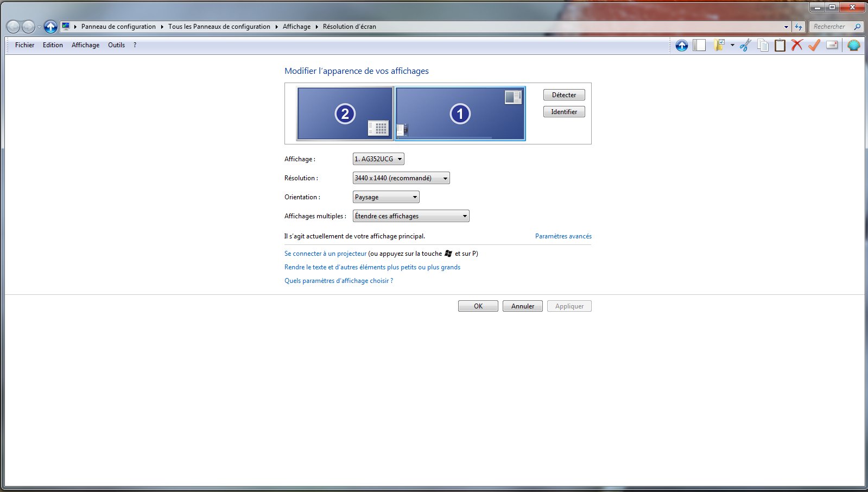
Task: Open the Outils menu
Action: (116, 45)
